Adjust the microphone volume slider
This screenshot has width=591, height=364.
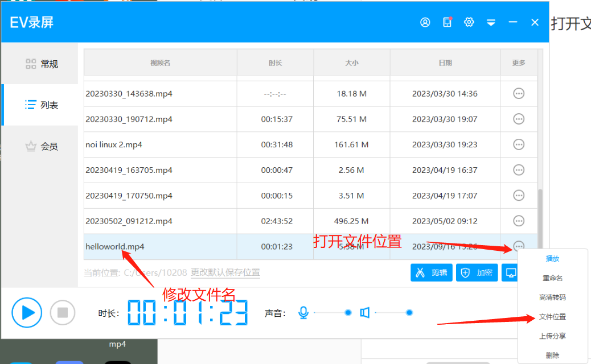pyautogui.click(x=333, y=312)
